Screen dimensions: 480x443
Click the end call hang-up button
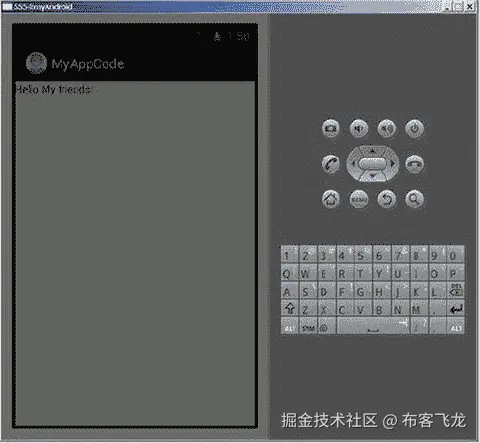click(x=414, y=164)
